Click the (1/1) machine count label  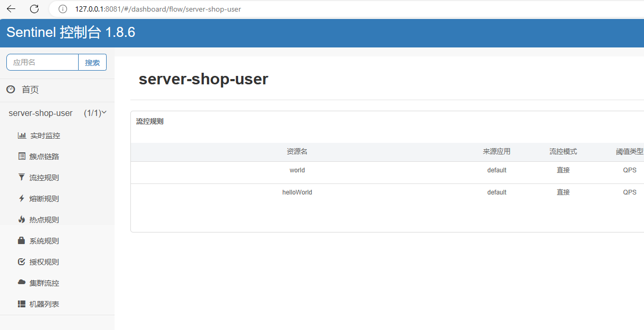pos(92,113)
